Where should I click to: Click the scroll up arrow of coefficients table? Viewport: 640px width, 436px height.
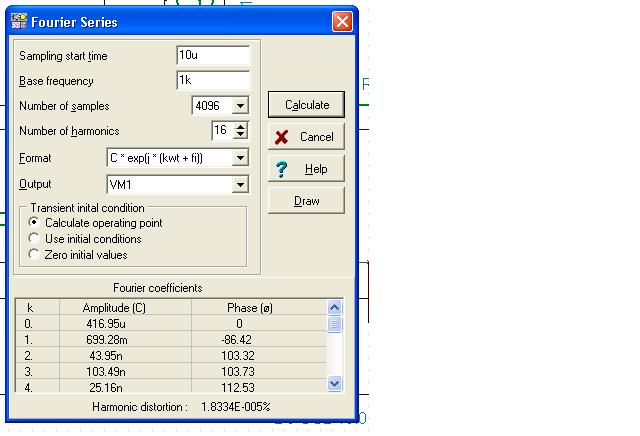tap(334, 307)
